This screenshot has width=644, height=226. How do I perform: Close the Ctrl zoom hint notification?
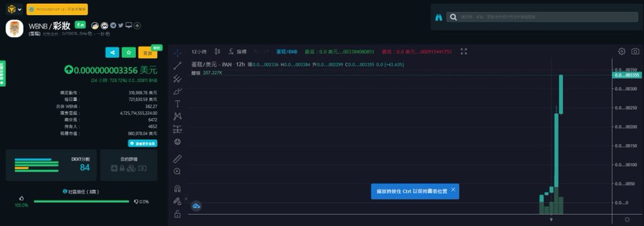click(x=453, y=190)
